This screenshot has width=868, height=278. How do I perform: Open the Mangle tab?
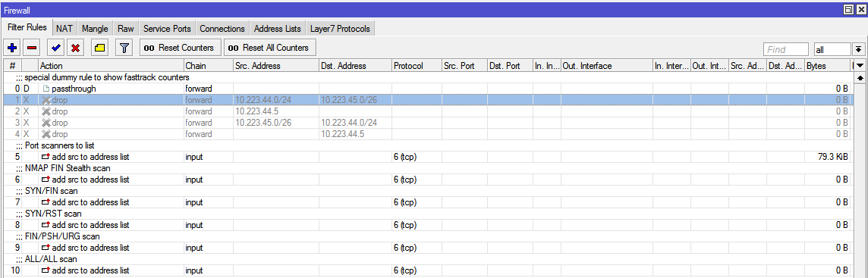tap(95, 28)
